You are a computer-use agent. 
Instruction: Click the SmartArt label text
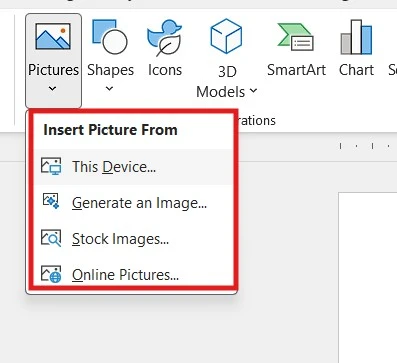point(296,70)
